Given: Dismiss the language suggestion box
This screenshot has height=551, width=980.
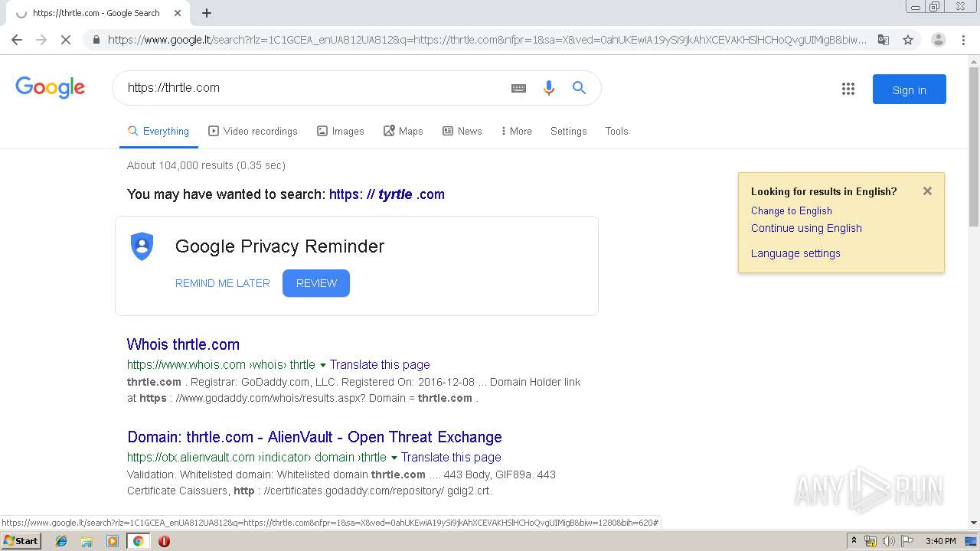Looking at the screenshot, I should click(x=927, y=191).
